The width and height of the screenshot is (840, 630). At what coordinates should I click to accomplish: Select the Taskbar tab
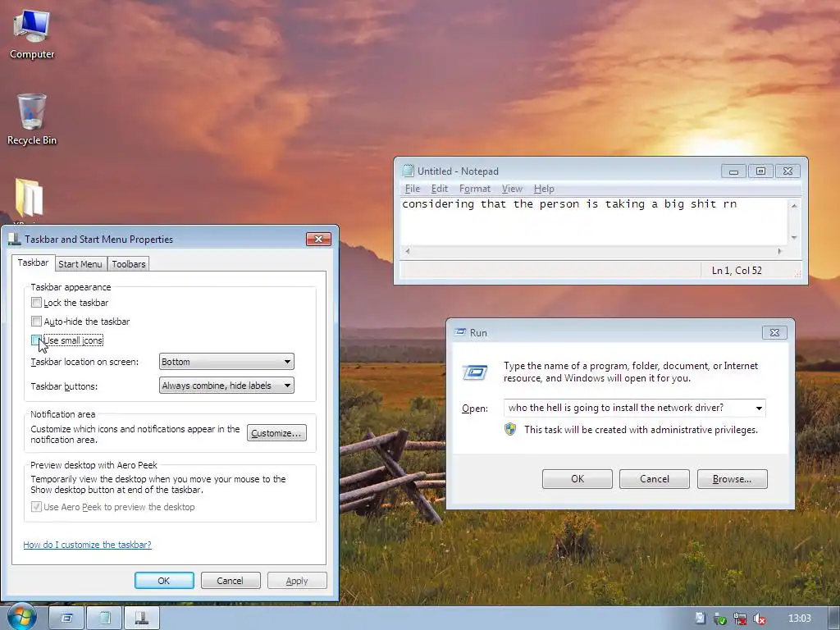click(x=33, y=262)
